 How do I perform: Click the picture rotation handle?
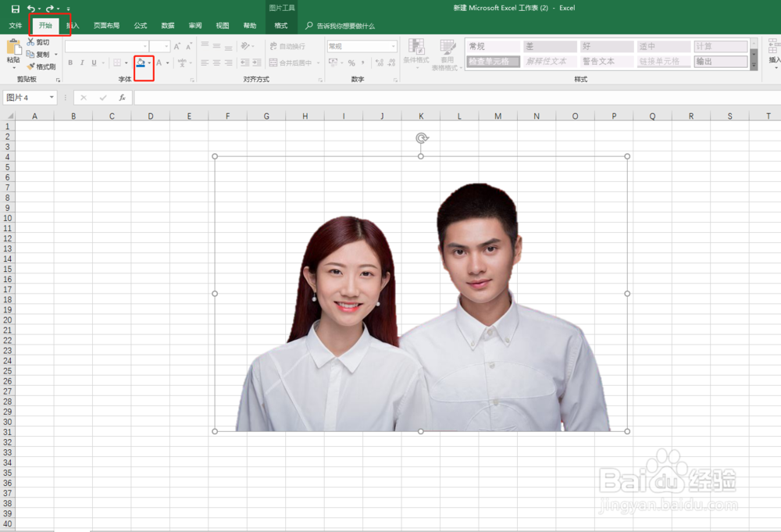[x=422, y=138]
